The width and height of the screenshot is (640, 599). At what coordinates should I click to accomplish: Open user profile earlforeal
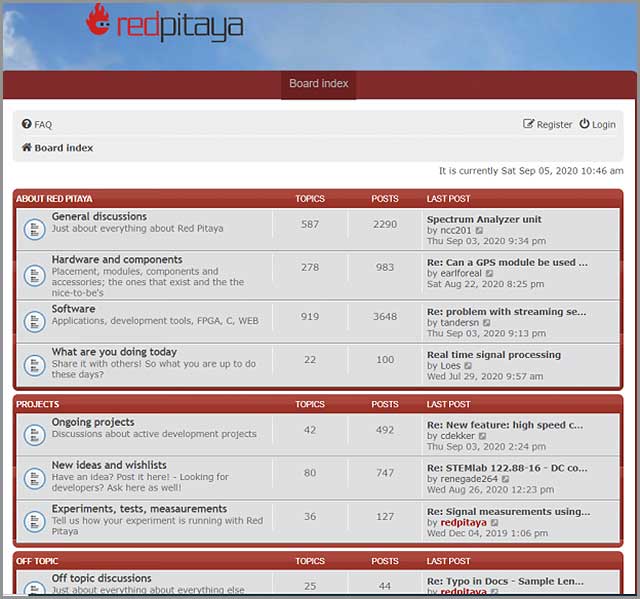(x=461, y=273)
